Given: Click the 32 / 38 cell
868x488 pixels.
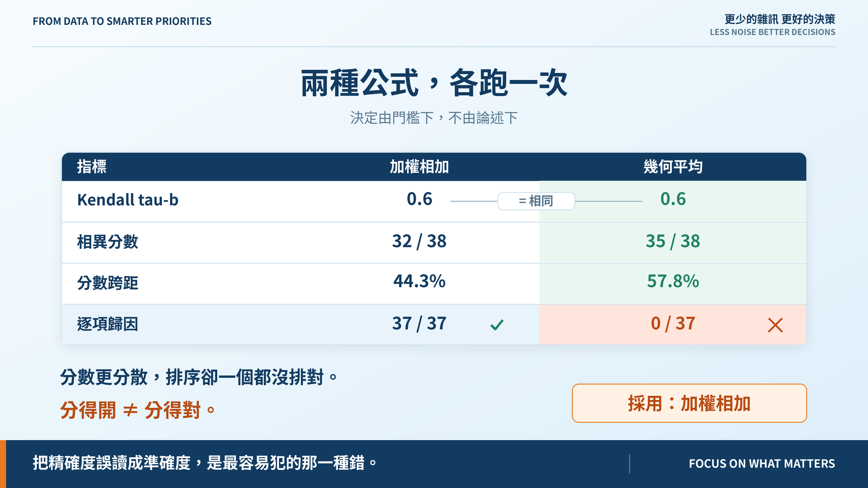Looking at the screenshot, I should 419,241.
